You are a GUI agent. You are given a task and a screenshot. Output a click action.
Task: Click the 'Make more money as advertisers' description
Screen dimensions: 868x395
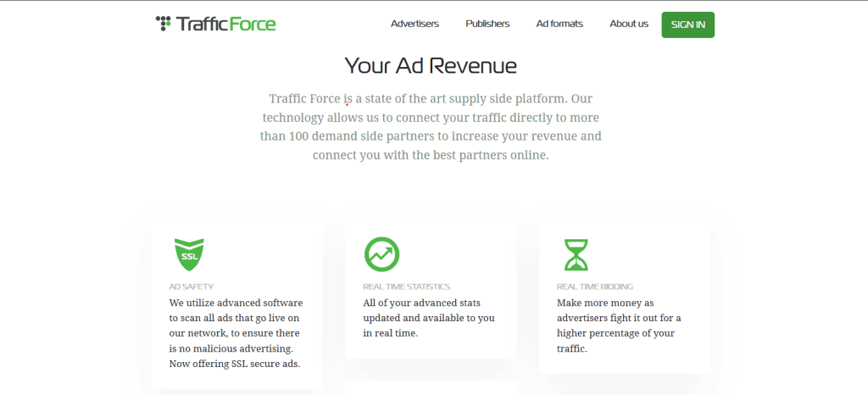(x=619, y=325)
